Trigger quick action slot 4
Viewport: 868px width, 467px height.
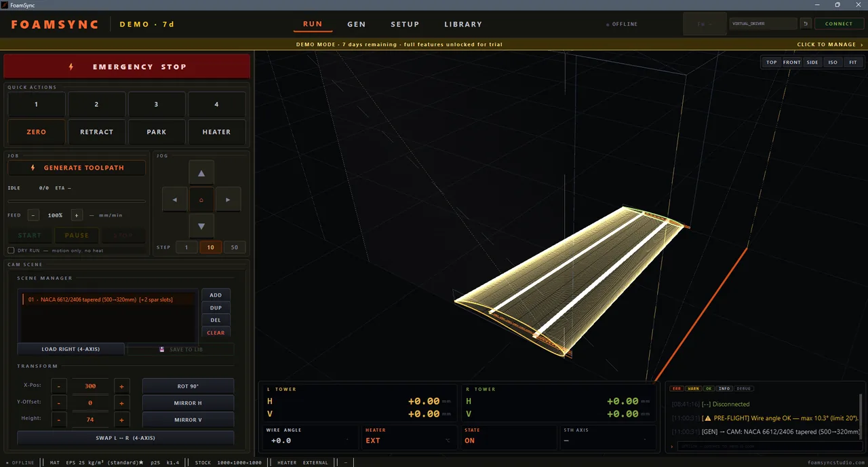pyautogui.click(x=217, y=105)
